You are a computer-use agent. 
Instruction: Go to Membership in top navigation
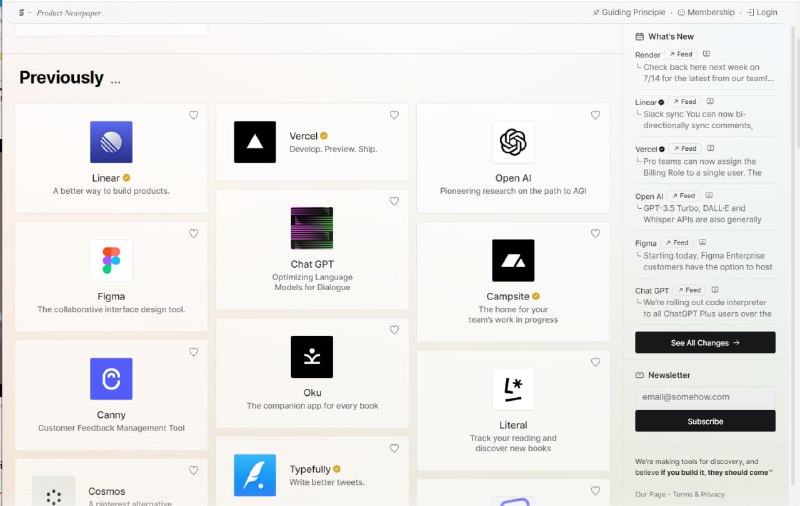[706, 13]
